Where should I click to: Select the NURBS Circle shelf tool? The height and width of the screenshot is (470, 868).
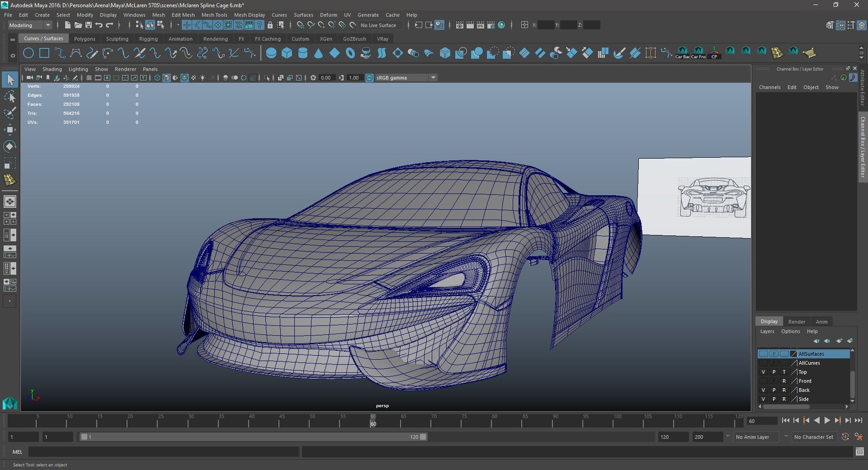click(29, 53)
